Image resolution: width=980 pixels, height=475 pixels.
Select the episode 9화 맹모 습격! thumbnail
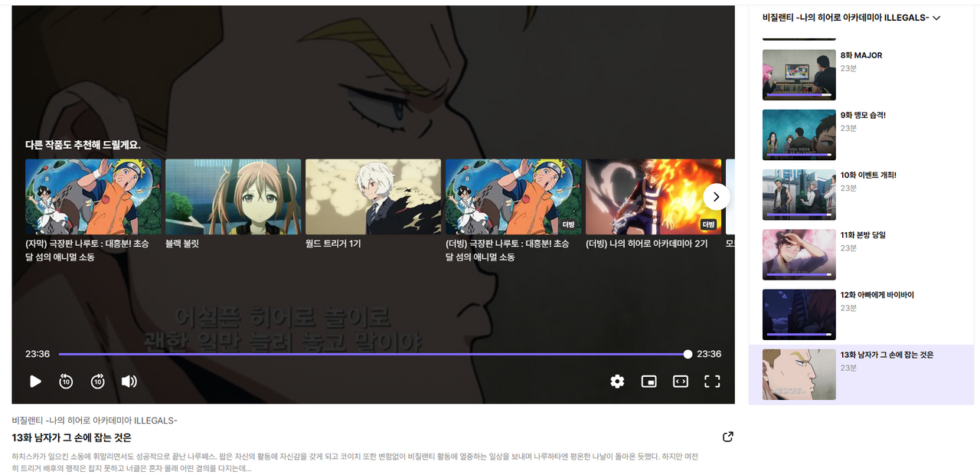799,135
